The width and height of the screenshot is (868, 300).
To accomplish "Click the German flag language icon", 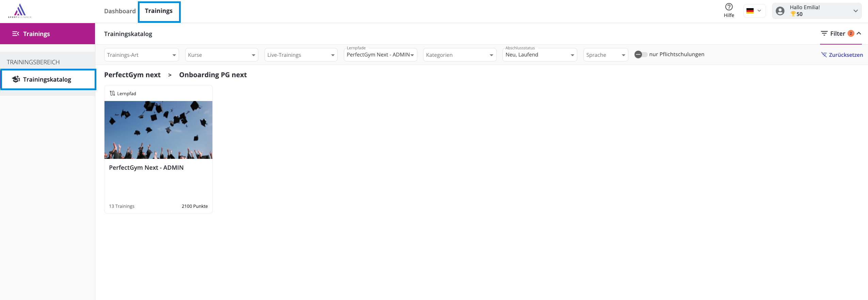I will click(x=750, y=11).
